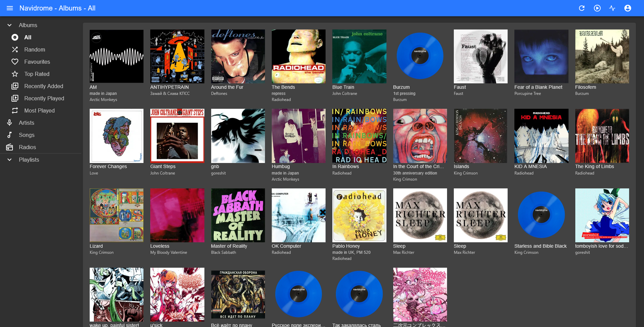This screenshot has width=644, height=327.
Task: Open the Filosofem album cover
Action: click(602, 56)
